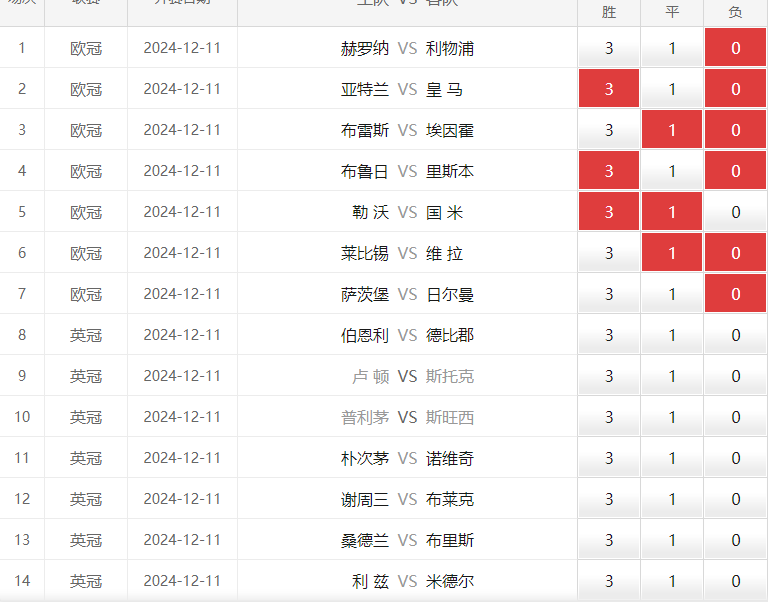The height and width of the screenshot is (602, 768).
Task: Select loss (0) for 伯恩利 VS 德比郡
Action: coord(735,335)
